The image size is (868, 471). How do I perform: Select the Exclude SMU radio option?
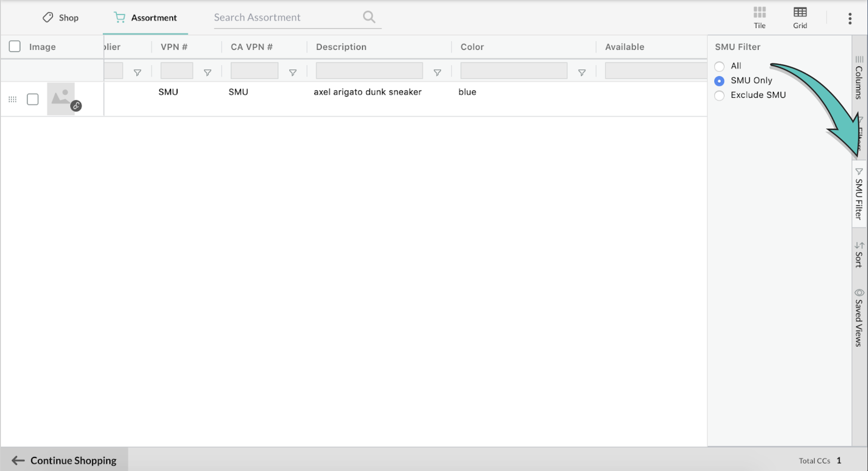(719, 95)
